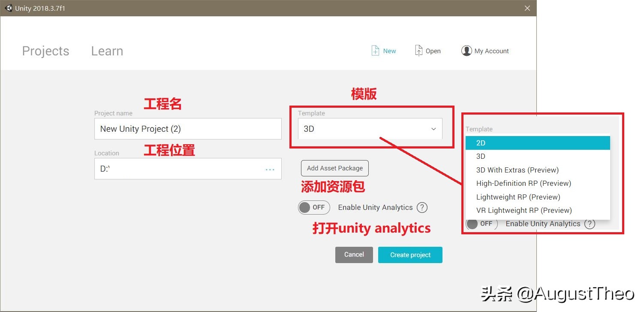
Task: Toggle the OFF analytics switch in inset panel
Action: tap(481, 224)
